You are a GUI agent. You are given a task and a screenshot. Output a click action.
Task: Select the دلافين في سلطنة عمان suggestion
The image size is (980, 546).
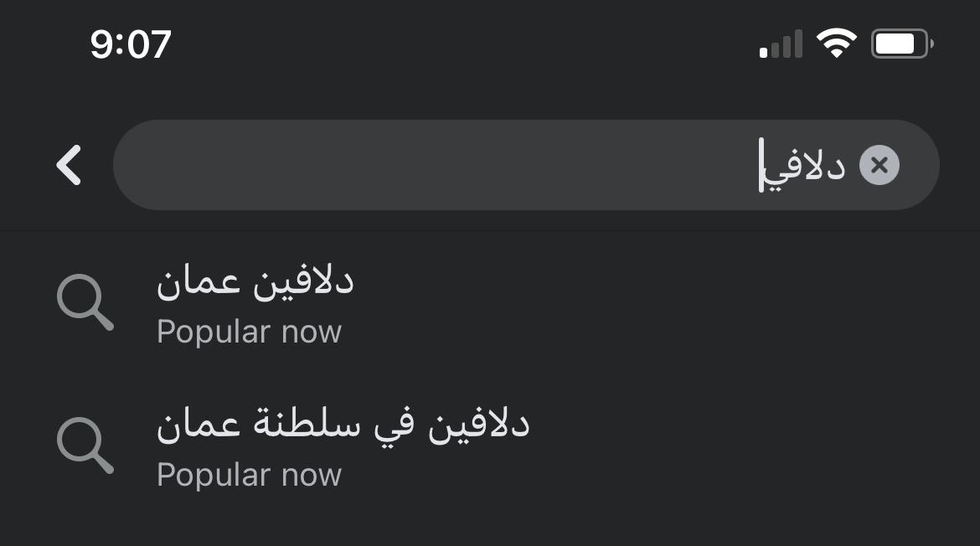tap(343, 425)
